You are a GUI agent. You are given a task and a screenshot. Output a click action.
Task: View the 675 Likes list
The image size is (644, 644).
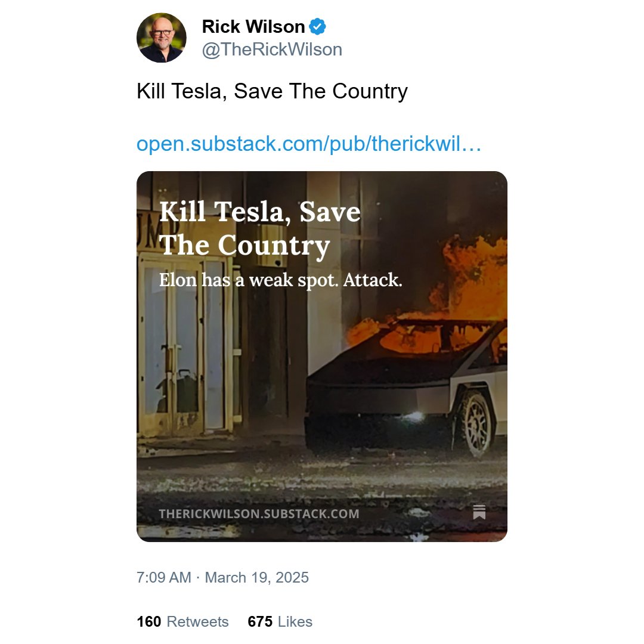pos(280,621)
